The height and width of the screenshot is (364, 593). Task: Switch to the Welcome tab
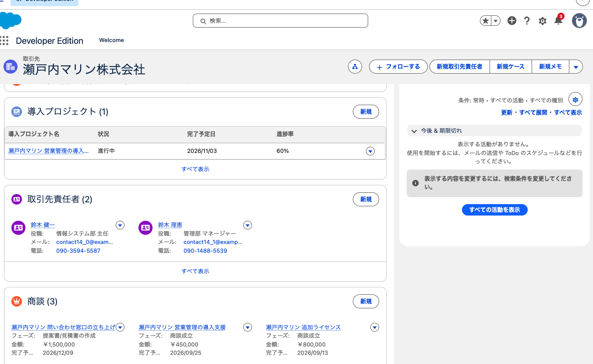pos(112,40)
